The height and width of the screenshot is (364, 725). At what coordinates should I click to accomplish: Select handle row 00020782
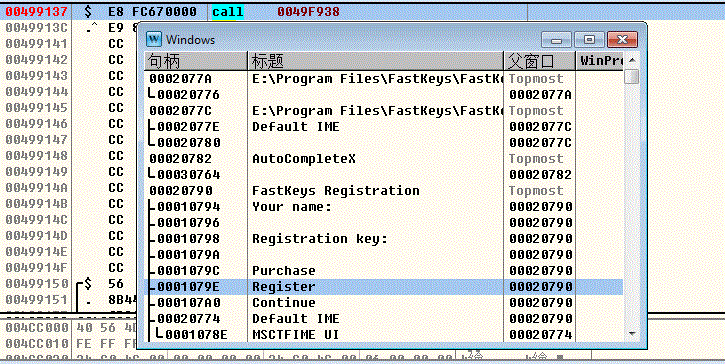[384, 159]
